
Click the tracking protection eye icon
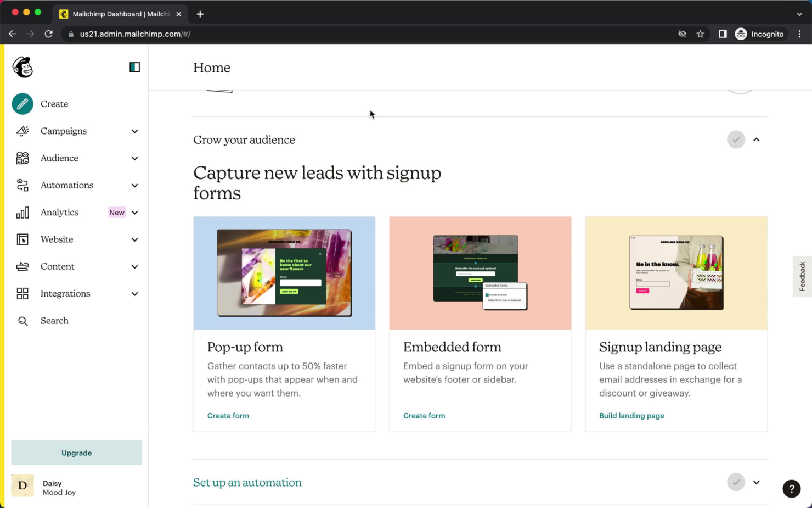tap(682, 34)
